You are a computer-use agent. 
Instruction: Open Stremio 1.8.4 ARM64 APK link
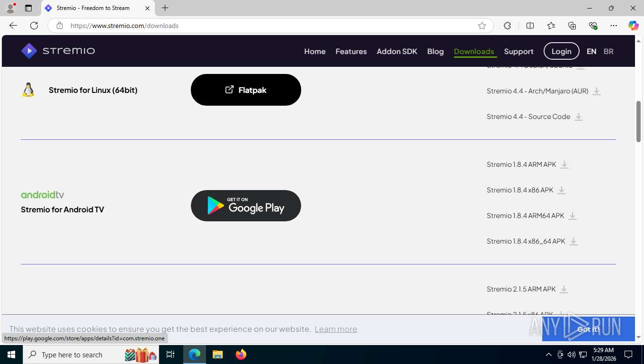tap(526, 216)
